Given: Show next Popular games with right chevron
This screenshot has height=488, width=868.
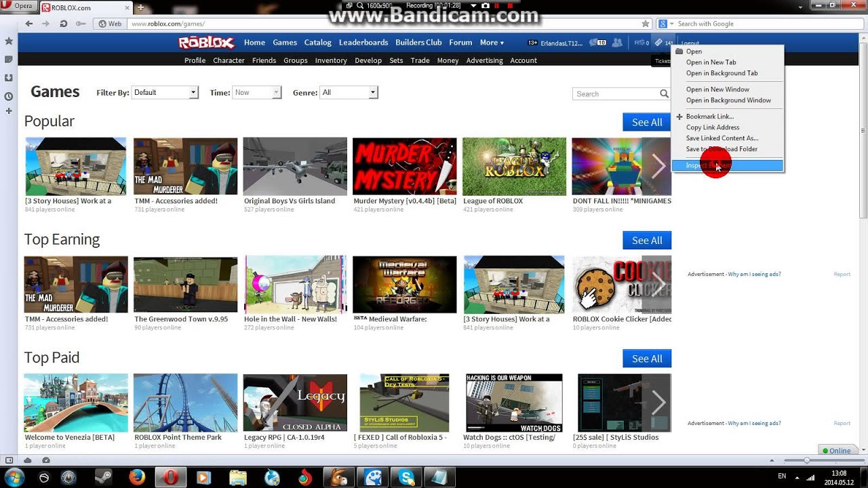Looking at the screenshot, I should tap(658, 166).
